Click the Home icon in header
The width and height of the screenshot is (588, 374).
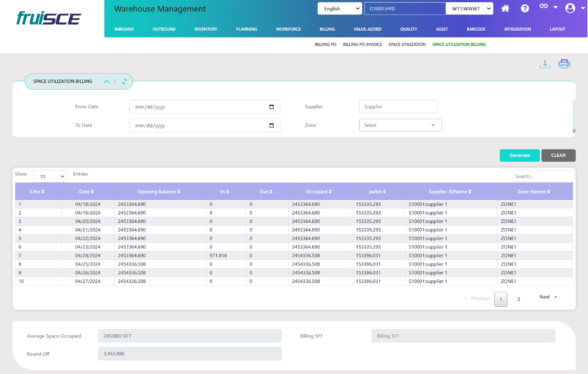click(505, 9)
